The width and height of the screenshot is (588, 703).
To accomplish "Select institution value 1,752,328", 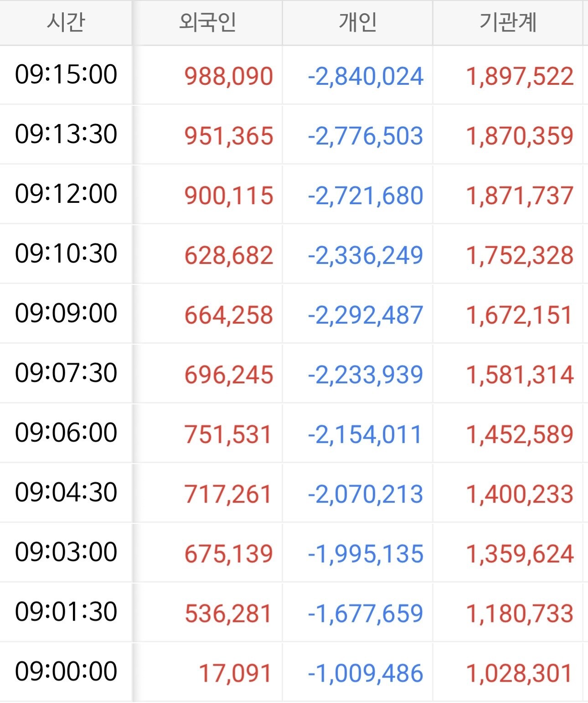I will [x=519, y=255].
